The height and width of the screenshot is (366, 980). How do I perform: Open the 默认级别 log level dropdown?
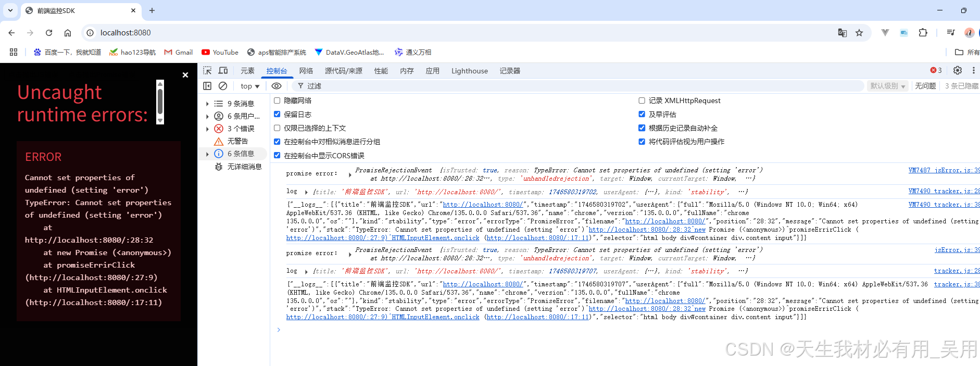tap(888, 86)
